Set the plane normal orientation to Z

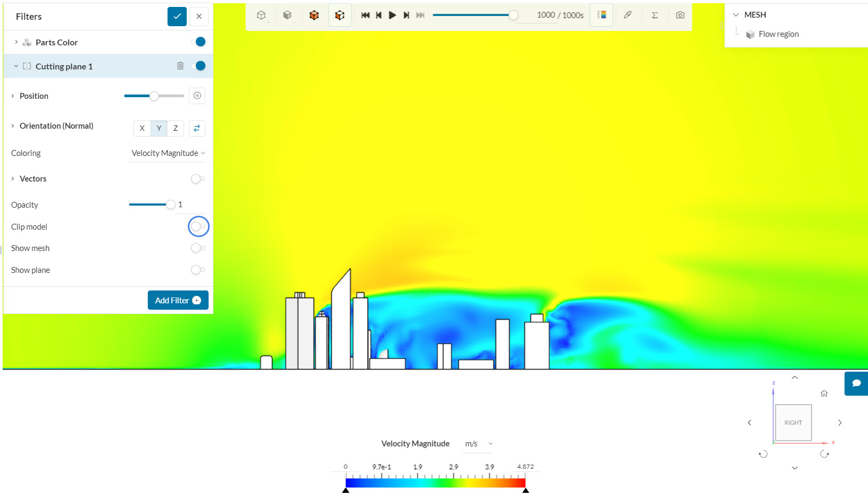176,128
